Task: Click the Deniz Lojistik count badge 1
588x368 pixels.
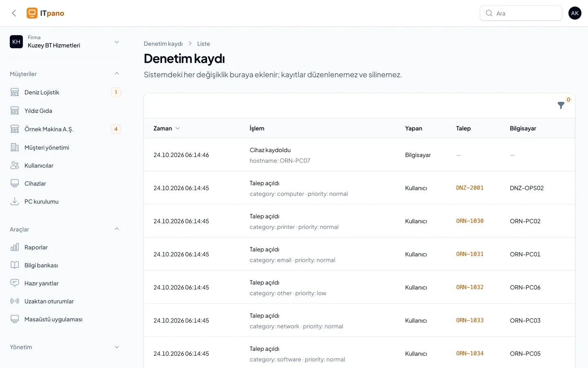Action: click(116, 92)
